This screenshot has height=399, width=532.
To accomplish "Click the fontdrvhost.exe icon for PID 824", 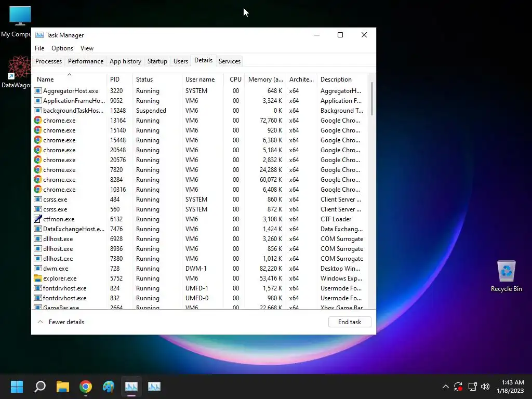I will click(37, 288).
